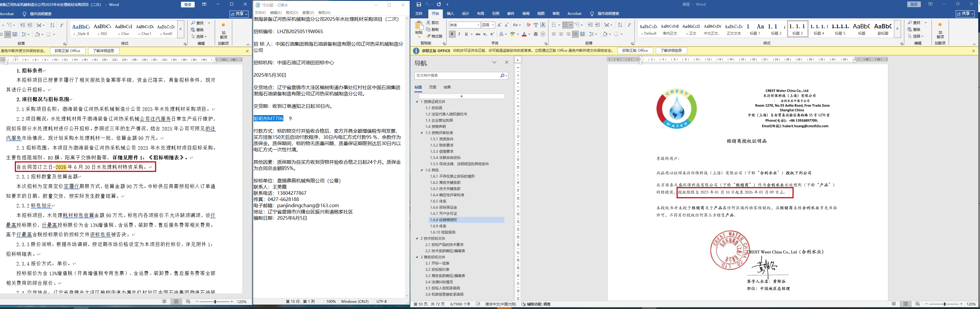Open font name dropdown showing 宋体
Viewport: 980px width, 309px height.
[x=478, y=25]
